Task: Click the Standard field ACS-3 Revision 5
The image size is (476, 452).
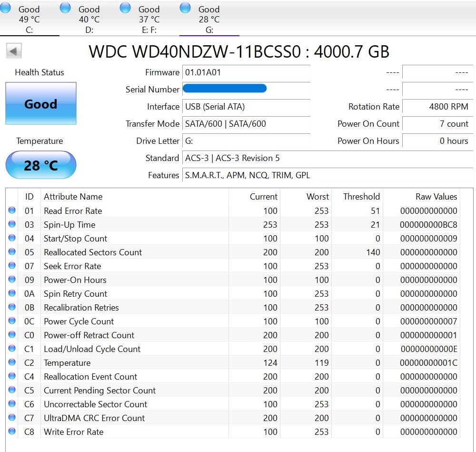Action: (x=327, y=158)
